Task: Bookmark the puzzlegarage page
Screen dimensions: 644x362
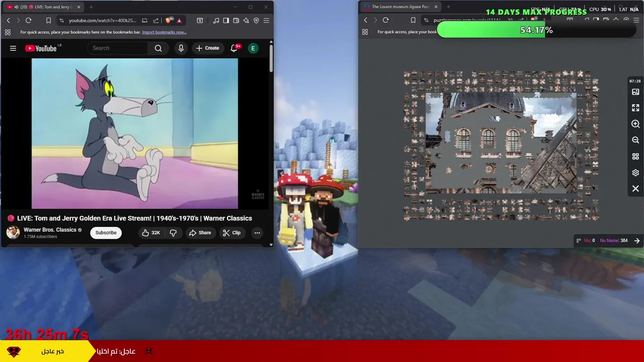Action: 413,20
